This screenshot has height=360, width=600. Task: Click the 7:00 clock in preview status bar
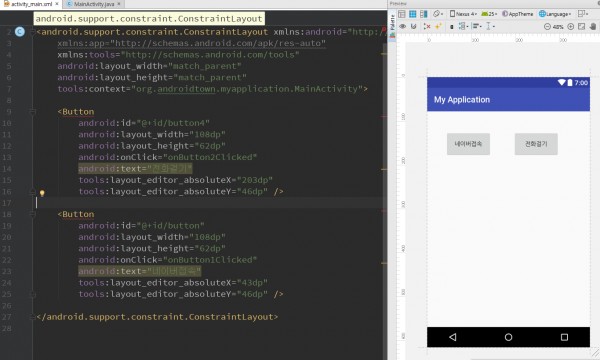(581, 83)
